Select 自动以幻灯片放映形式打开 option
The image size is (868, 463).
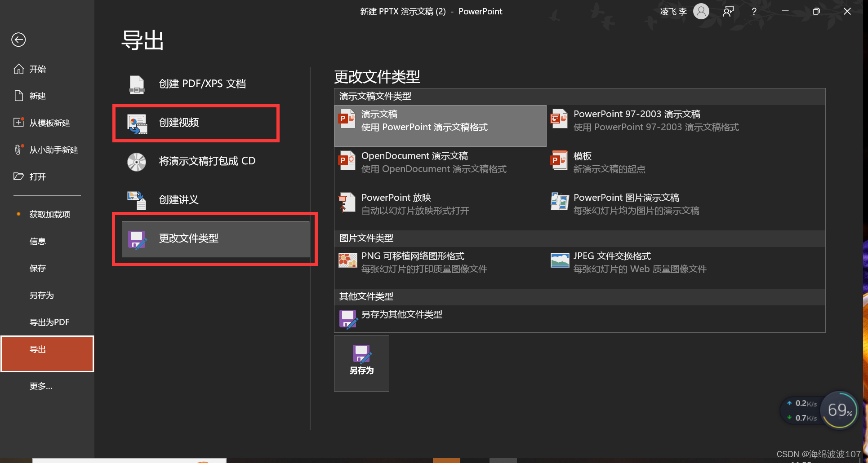(441, 209)
